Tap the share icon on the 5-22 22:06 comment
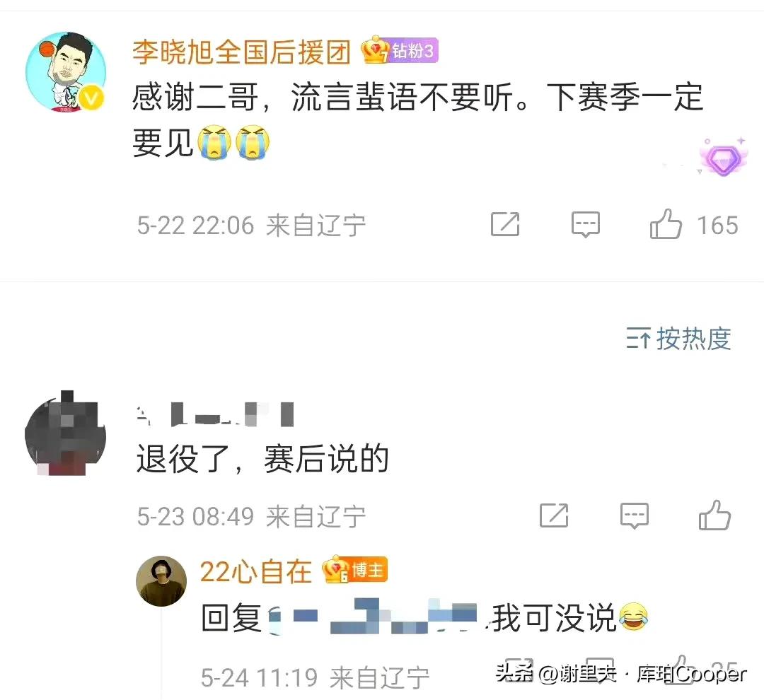The width and height of the screenshot is (764, 700). [505, 224]
